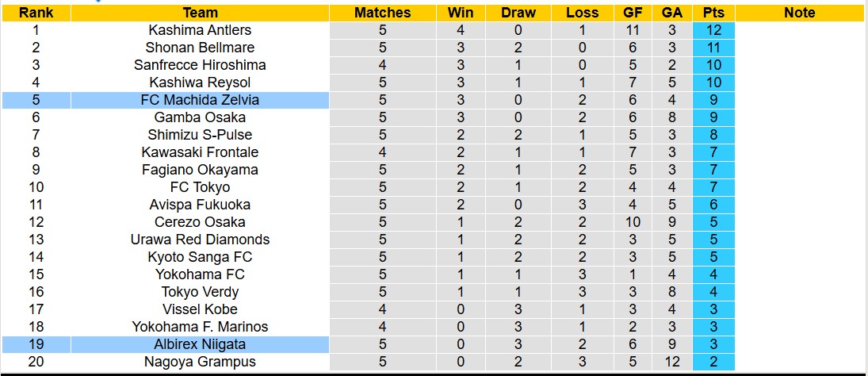This screenshot has height=376, width=868.
Task: Select the Loss column header
Action: [583, 13]
